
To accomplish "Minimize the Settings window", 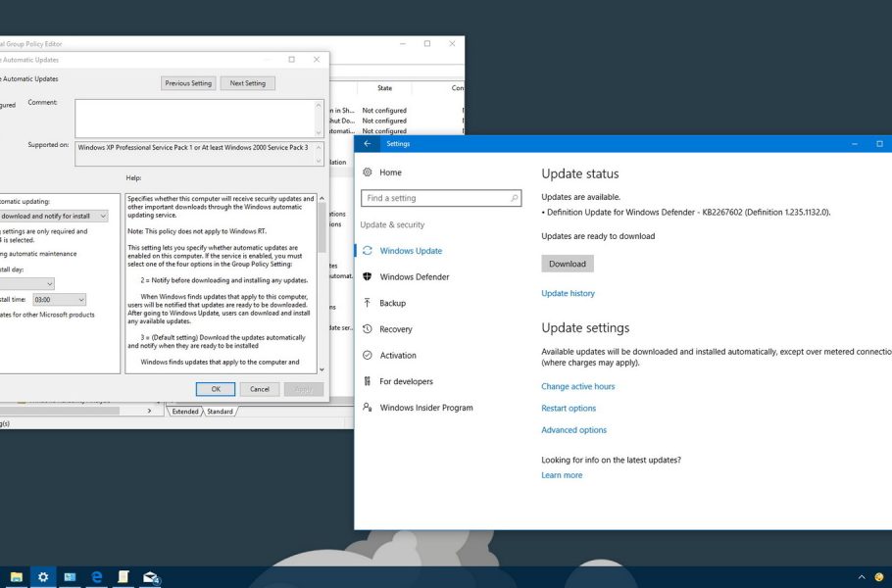I will [x=855, y=144].
